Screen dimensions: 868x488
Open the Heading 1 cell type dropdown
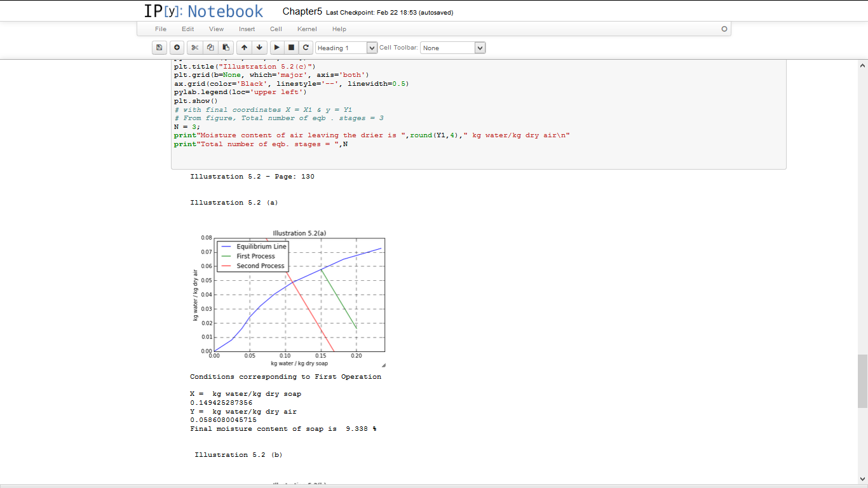pyautogui.click(x=346, y=48)
